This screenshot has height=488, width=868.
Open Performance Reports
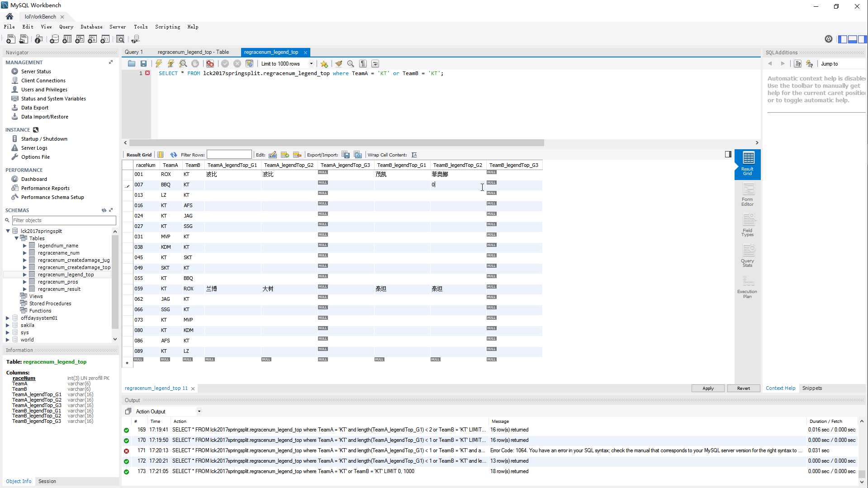point(45,188)
